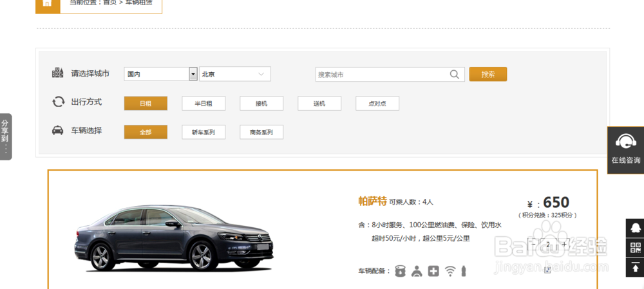Click the 积分兑换：325积分 text

(x=548, y=215)
